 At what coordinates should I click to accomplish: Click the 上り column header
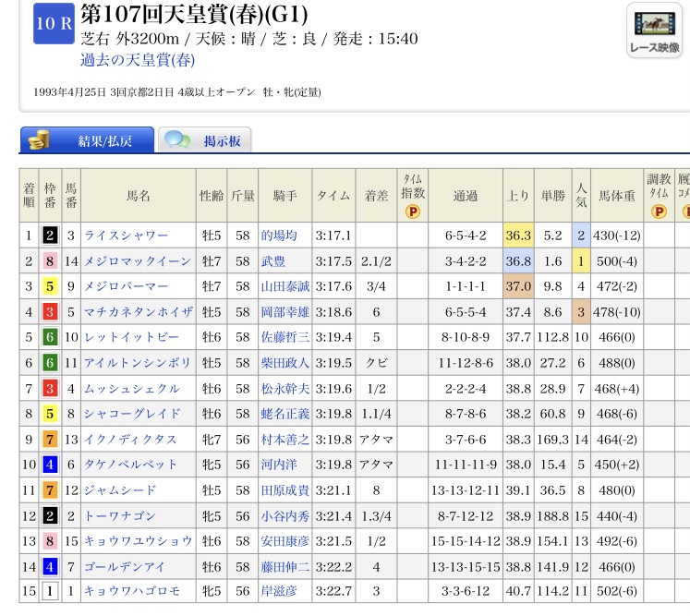(x=519, y=195)
